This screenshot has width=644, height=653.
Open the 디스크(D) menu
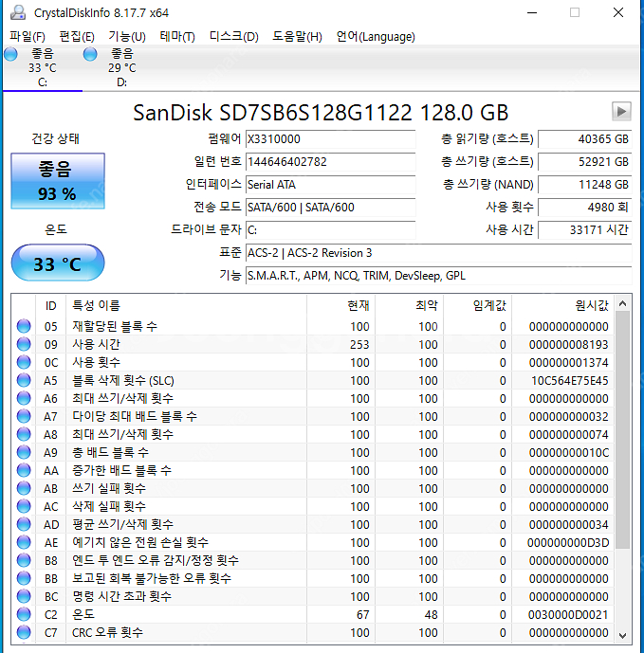click(234, 37)
